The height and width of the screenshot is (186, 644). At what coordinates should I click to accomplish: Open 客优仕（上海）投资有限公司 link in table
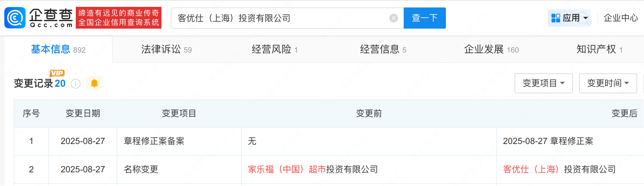coord(559,170)
